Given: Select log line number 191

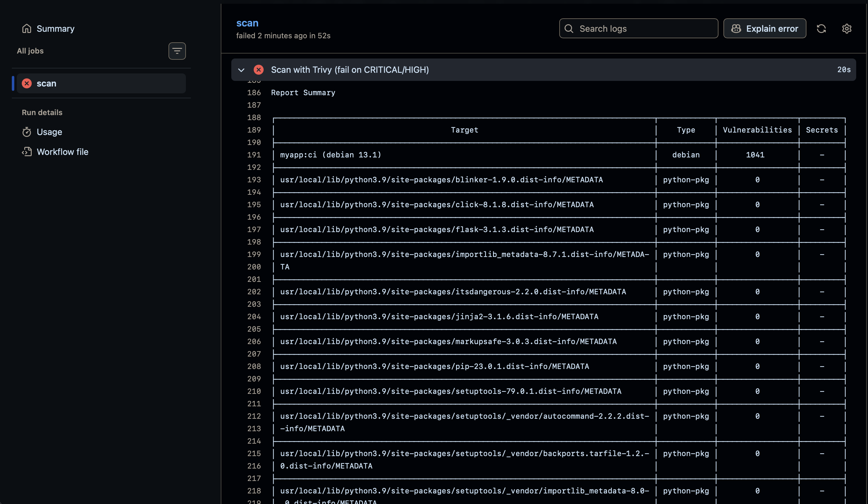Looking at the screenshot, I should [x=254, y=155].
